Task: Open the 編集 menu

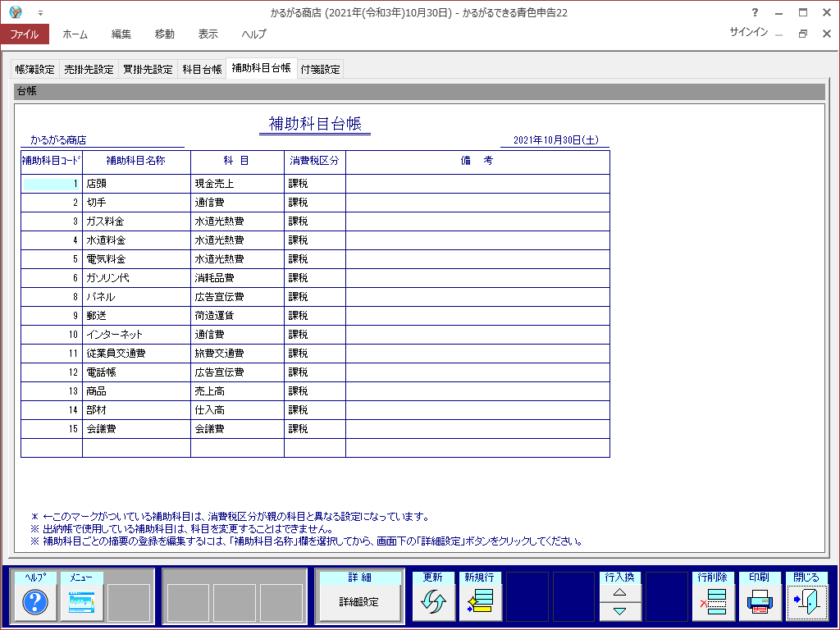Action: pyautogui.click(x=121, y=34)
